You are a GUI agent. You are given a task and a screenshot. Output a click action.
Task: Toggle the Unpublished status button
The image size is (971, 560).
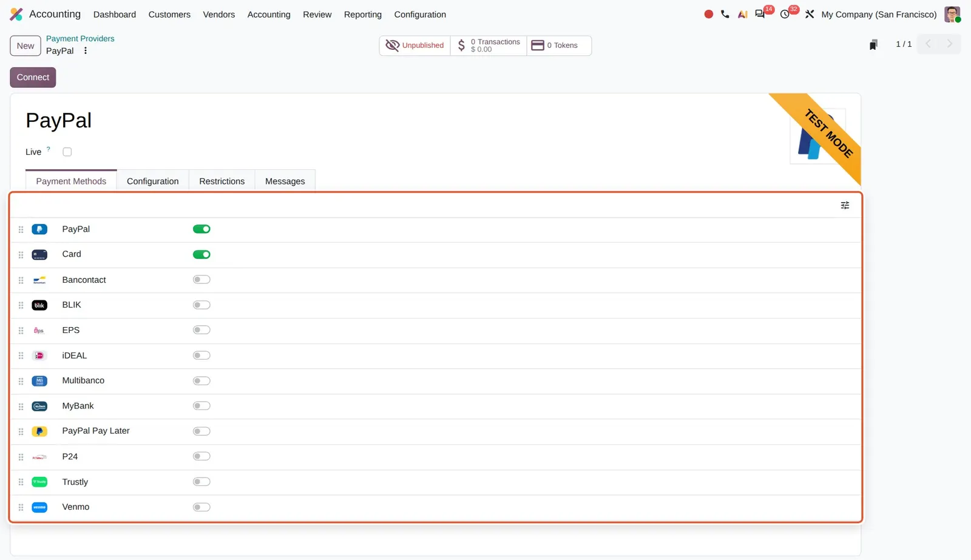coord(415,46)
